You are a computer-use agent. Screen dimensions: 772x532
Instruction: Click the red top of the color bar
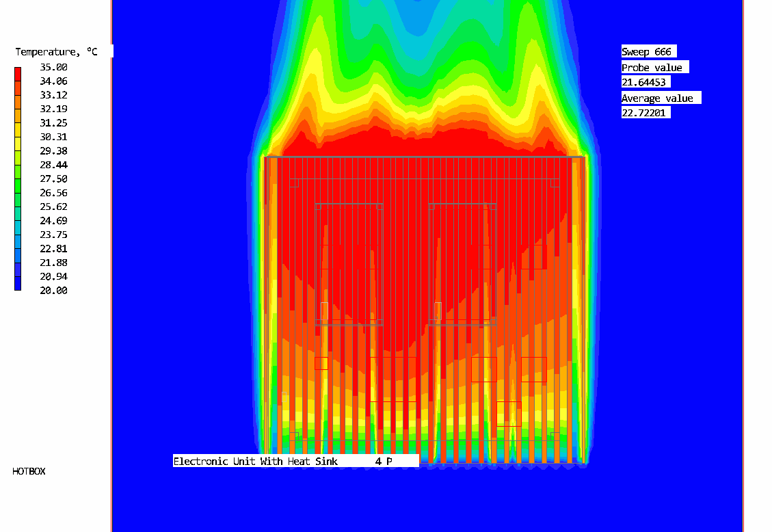(x=18, y=72)
